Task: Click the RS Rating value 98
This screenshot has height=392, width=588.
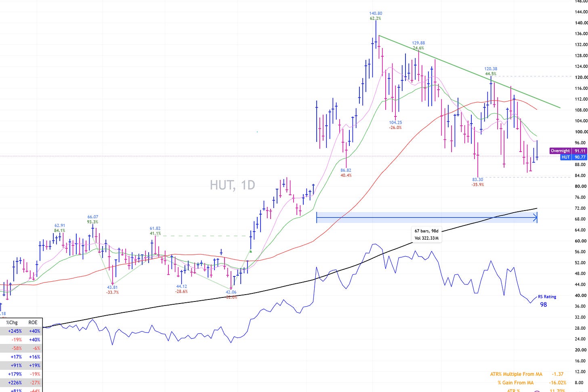Action: (x=544, y=305)
